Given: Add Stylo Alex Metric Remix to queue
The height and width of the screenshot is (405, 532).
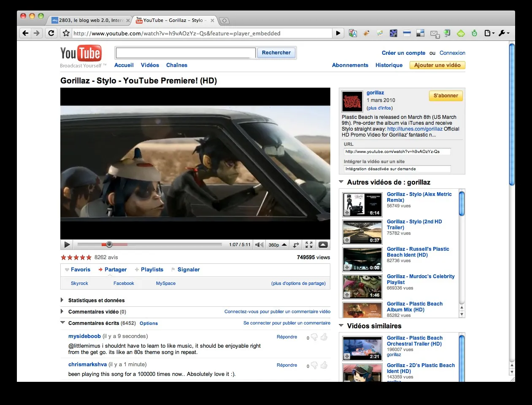Looking at the screenshot, I should coord(347,213).
